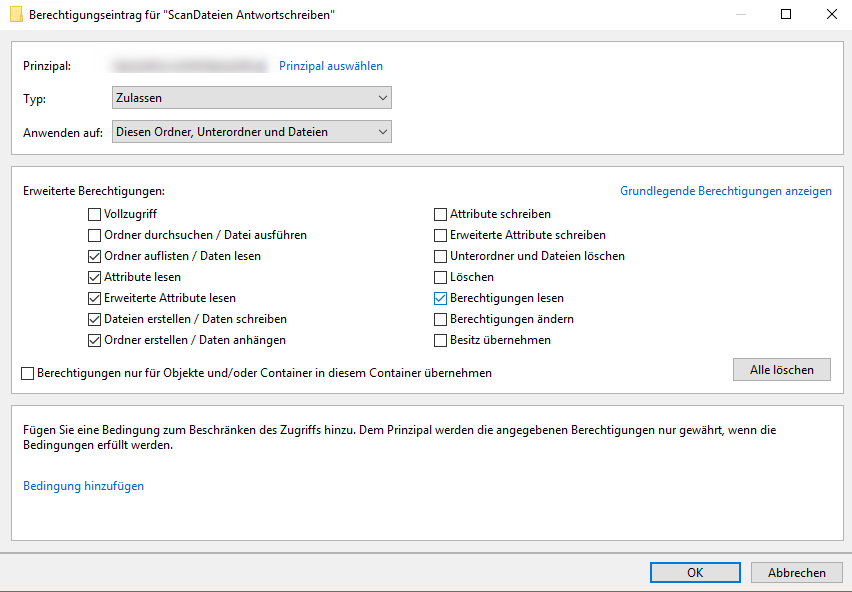Screen dimensions: 852x592
Task: Close the Berechtigungseintrag dialog
Action: [831, 14]
